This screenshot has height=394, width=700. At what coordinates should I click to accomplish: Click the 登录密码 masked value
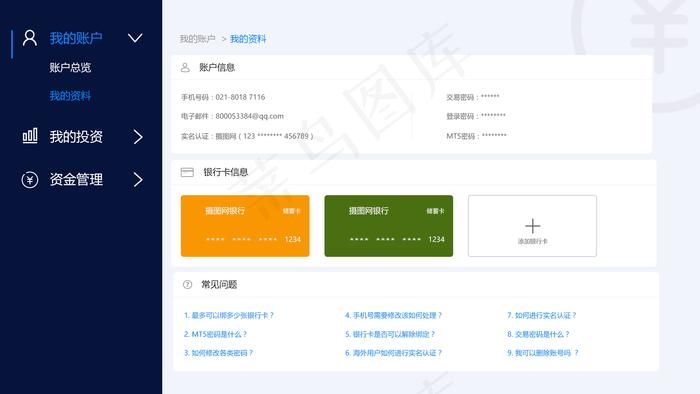pos(493,116)
